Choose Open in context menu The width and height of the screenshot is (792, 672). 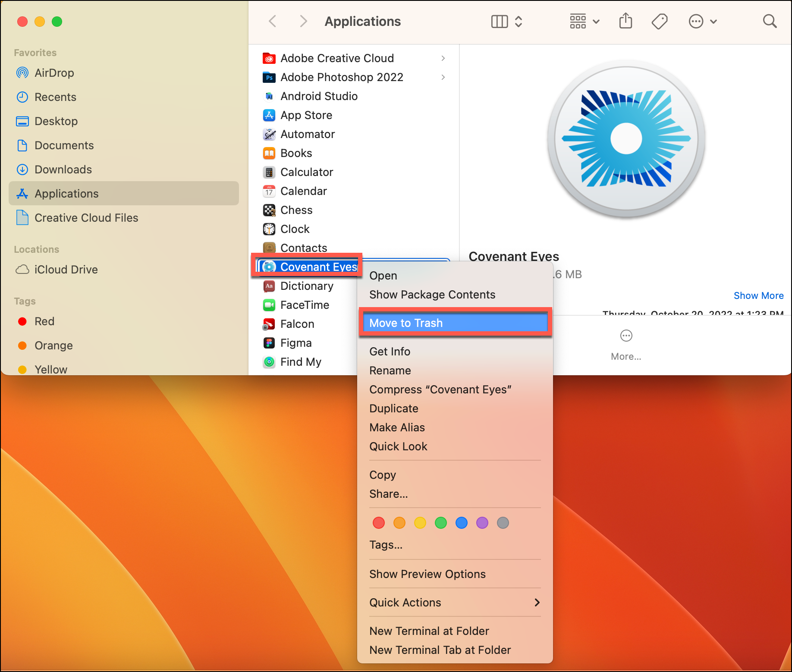[455, 276]
